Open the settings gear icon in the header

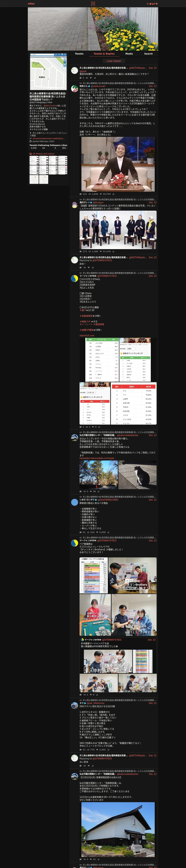tap(157, 4)
